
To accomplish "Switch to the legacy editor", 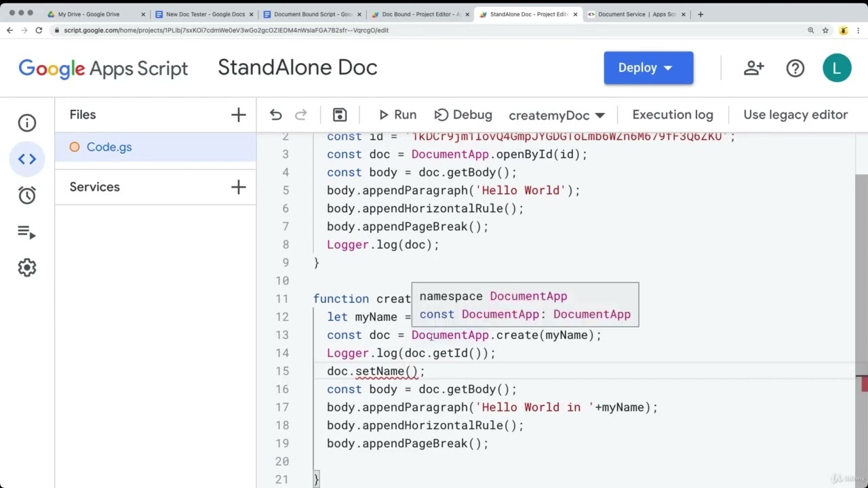I will (795, 115).
